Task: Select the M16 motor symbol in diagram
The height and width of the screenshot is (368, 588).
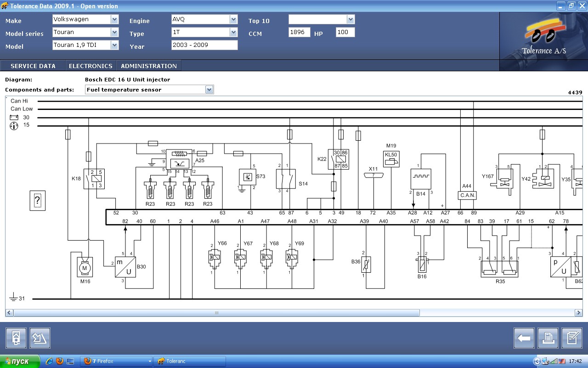Action: tap(85, 267)
